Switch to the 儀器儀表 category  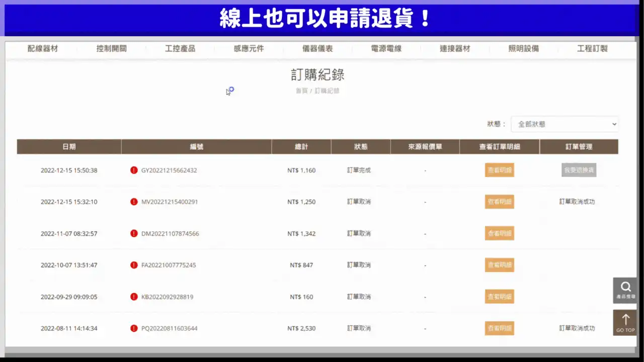pyautogui.click(x=318, y=48)
